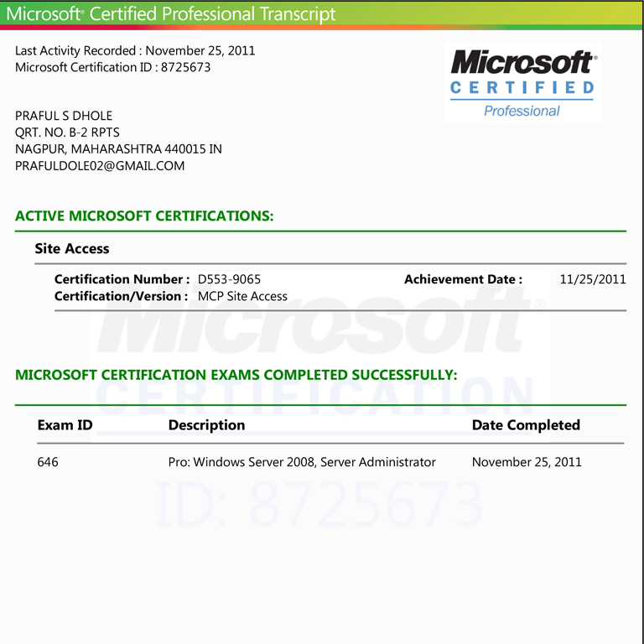644x644 pixels.
Task: Click the Exam ID column header
Action: pos(65,425)
